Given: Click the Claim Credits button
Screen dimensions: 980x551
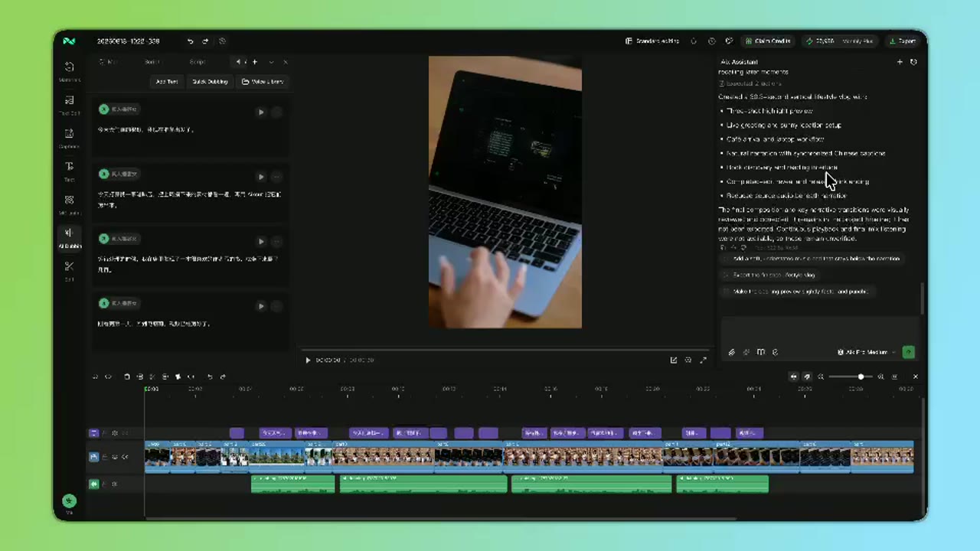Looking at the screenshot, I should [x=768, y=41].
